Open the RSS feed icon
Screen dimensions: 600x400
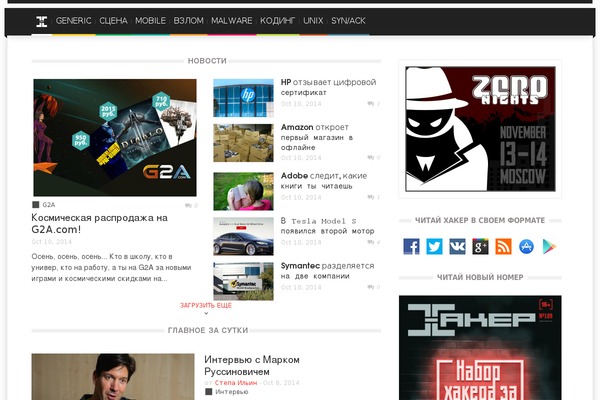[x=503, y=247]
